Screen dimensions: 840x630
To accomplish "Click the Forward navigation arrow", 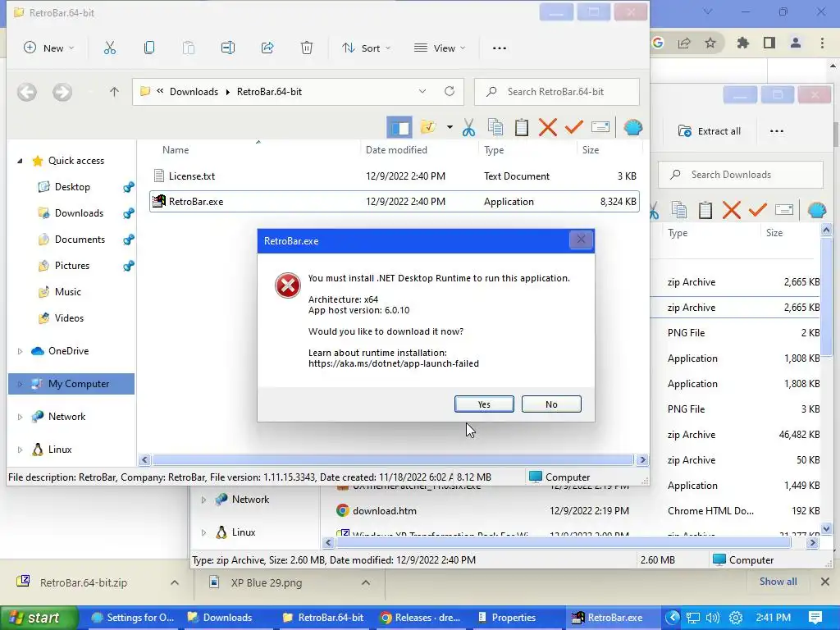I will (62, 92).
